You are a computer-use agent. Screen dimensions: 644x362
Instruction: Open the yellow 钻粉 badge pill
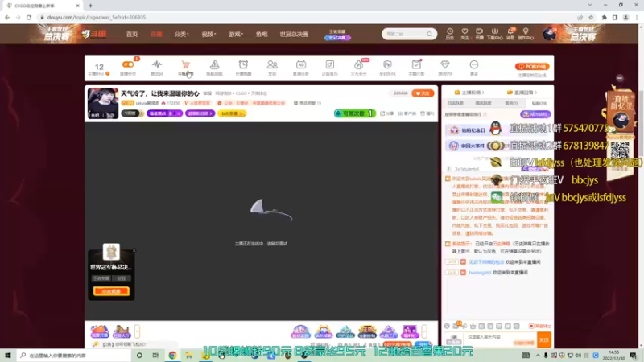click(x=232, y=113)
